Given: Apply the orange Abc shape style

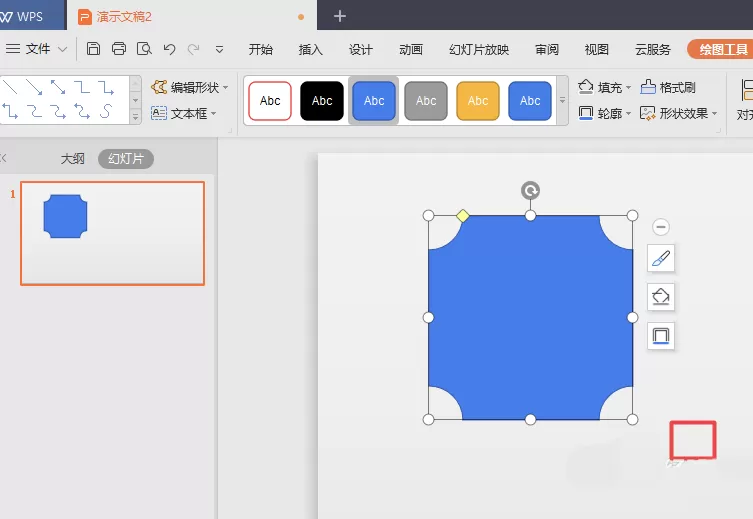Looking at the screenshot, I should click(478, 101).
